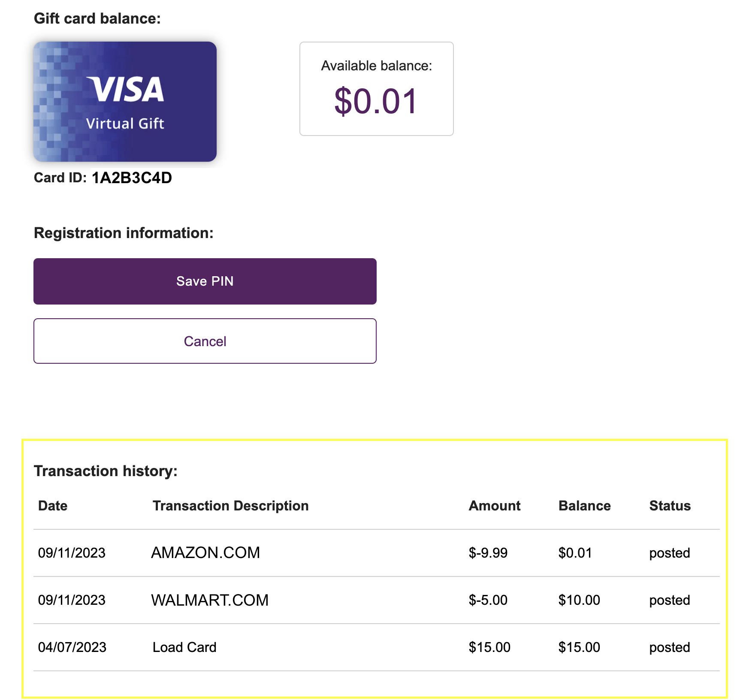Click the Save PIN button
Image resolution: width=743 pixels, height=700 pixels.
[x=205, y=281]
